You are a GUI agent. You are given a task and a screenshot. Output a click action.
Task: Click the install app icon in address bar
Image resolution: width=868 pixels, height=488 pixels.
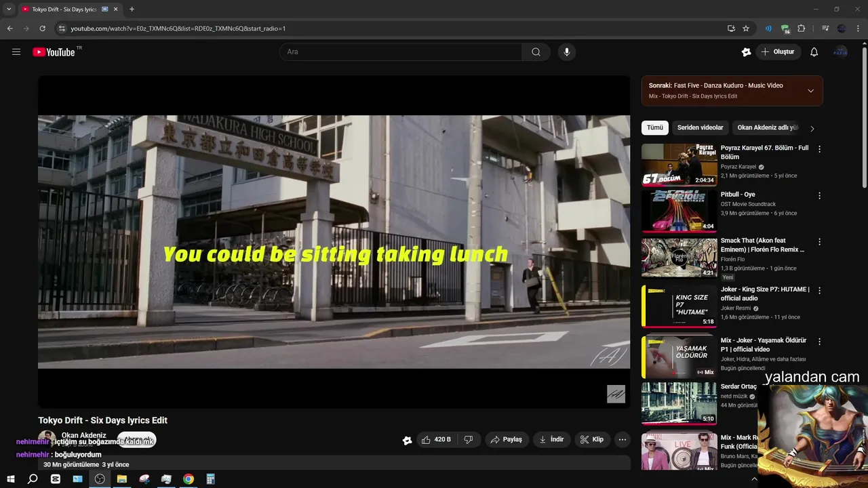click(x=731, y=28)
